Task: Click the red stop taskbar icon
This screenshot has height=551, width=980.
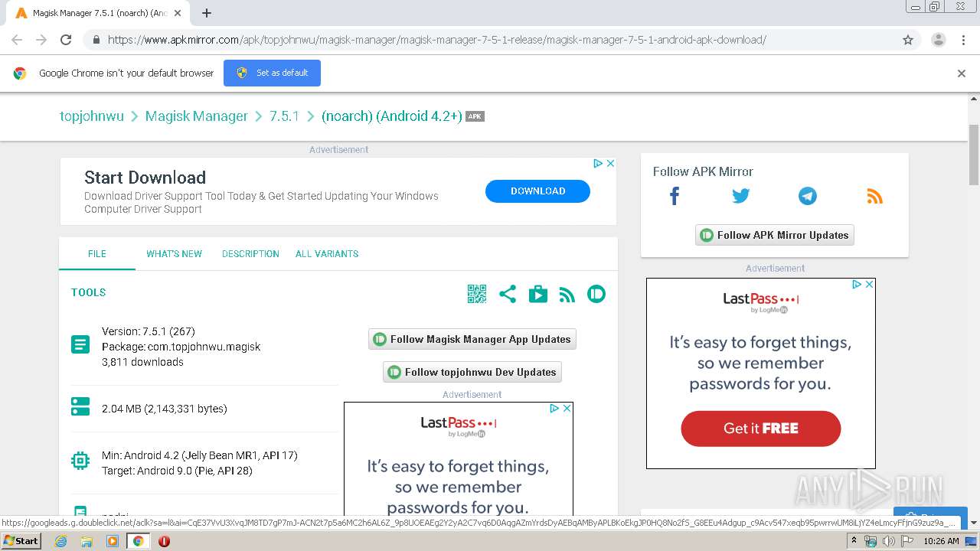Action: [x=164, y=541]
